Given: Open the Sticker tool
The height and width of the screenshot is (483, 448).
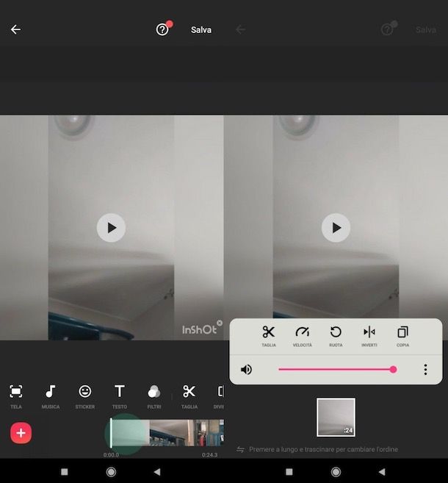Looking at the screenshot, I should (85, 396).
